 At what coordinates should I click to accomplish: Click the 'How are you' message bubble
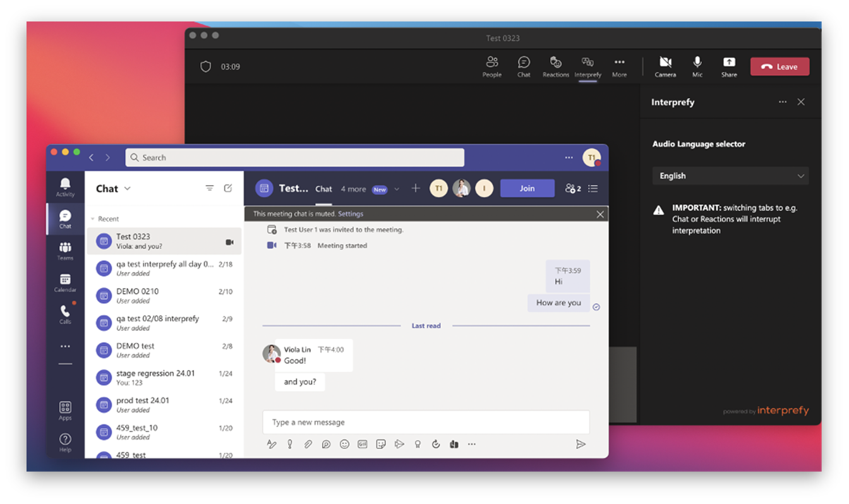(x=558, y=303)
